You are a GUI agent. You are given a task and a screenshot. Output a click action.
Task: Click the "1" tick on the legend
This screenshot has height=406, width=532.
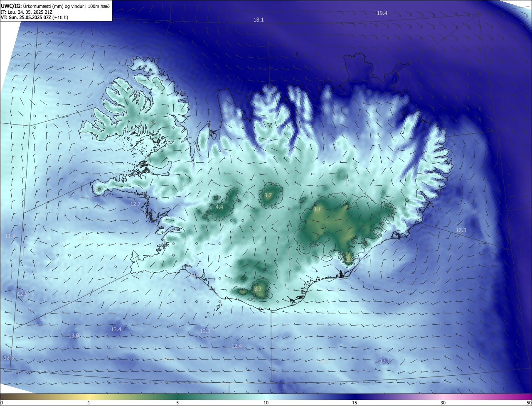coord(89,403)
